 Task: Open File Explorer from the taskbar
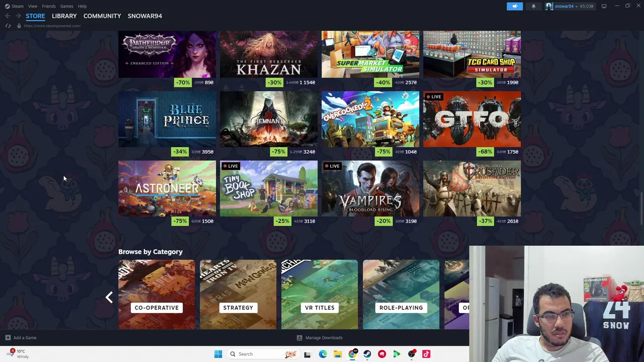(337, 354)
